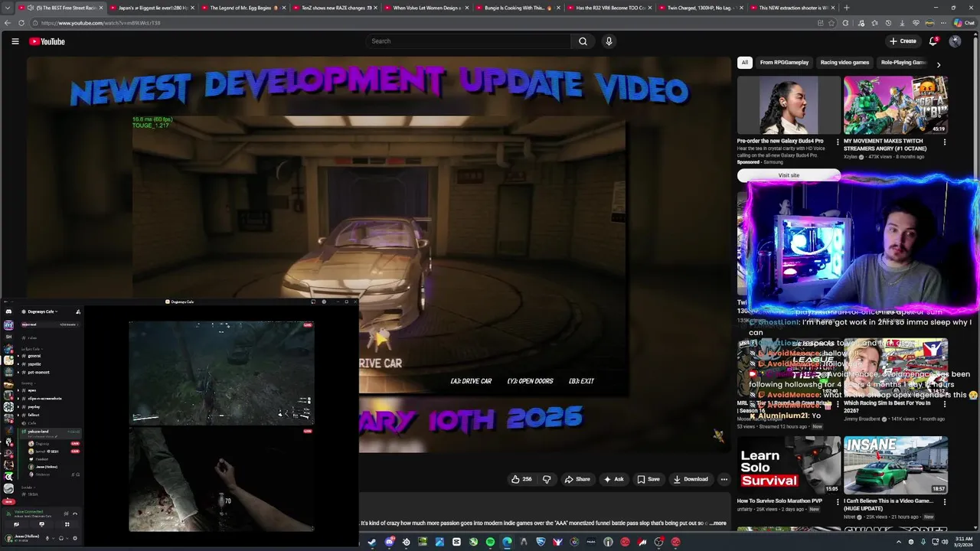Open Discord from the Windows taskbar
Screen dimensions: 980x551
tap(390, 542)
